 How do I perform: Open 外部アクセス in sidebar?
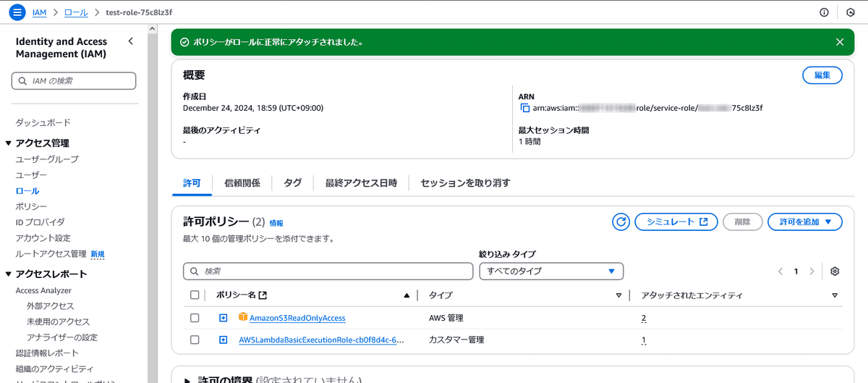[x=51, y=306]
